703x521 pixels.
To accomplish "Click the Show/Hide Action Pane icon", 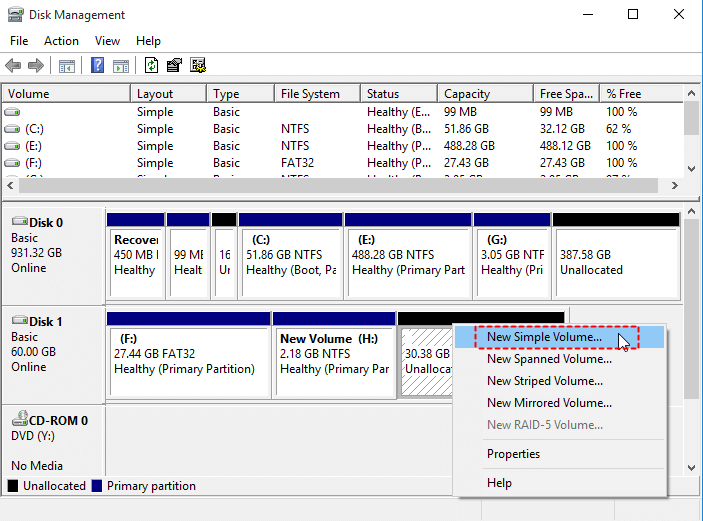I will [121, 66].
